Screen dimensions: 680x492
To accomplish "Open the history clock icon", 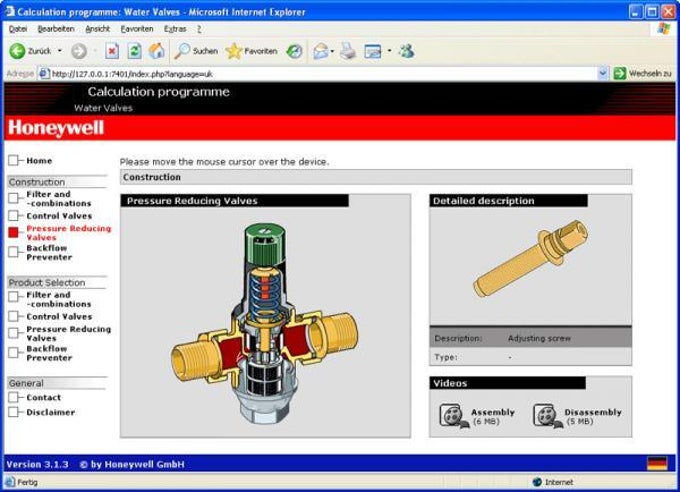I will (294, 51).
